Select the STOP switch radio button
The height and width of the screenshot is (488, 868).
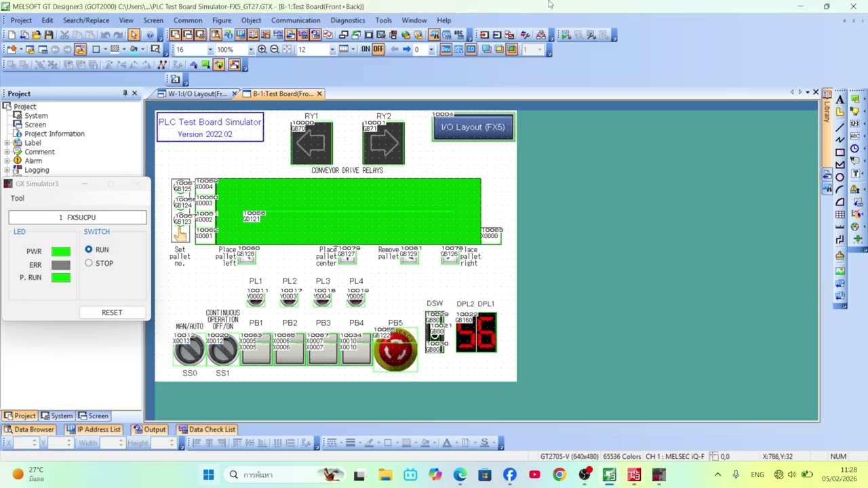click(89, 263)
